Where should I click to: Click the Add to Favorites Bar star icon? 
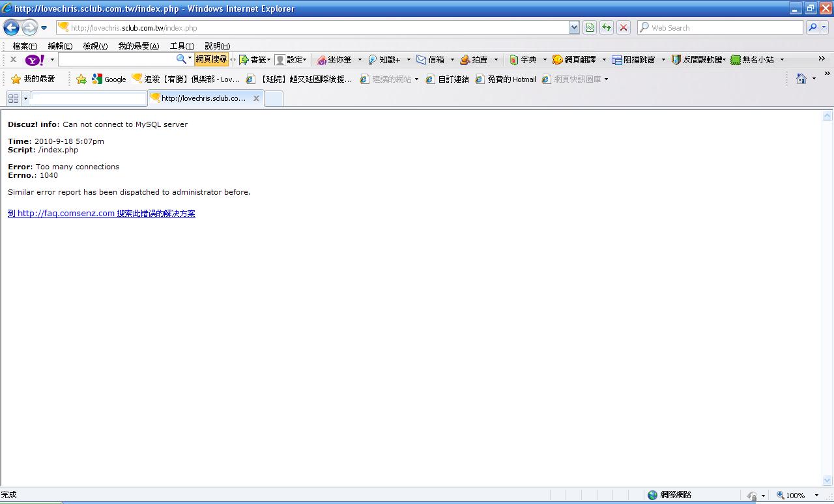point(81,79)
